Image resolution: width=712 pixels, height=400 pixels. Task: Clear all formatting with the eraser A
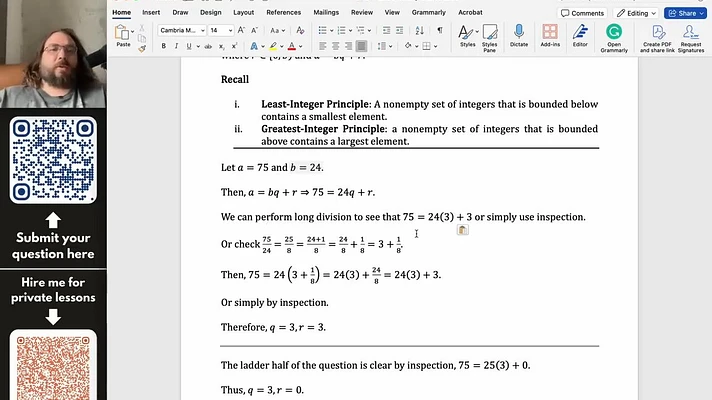[300, 30]
